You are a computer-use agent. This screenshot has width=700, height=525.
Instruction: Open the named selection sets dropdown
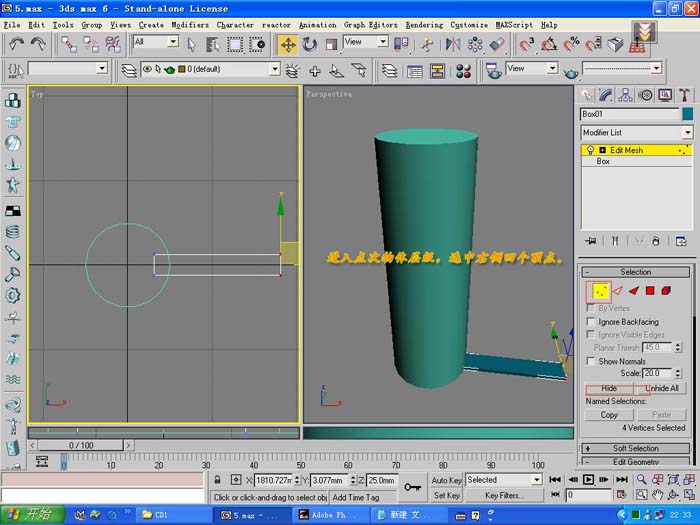pos(68,68)
